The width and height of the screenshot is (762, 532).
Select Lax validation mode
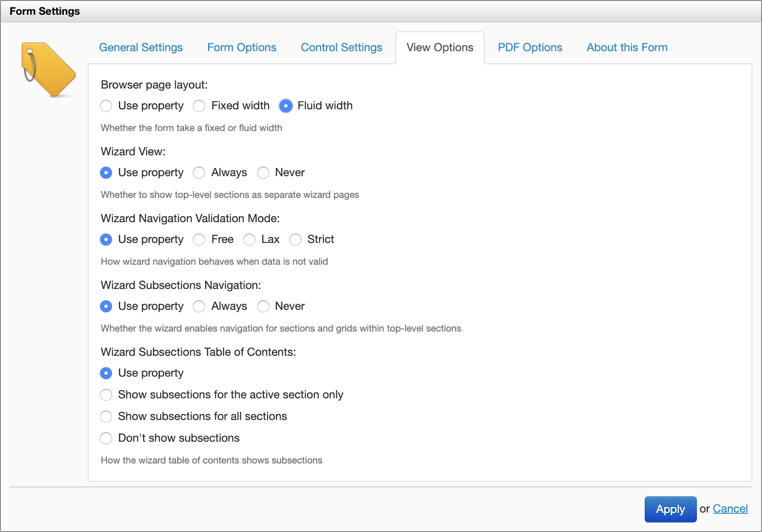point(249,239)
